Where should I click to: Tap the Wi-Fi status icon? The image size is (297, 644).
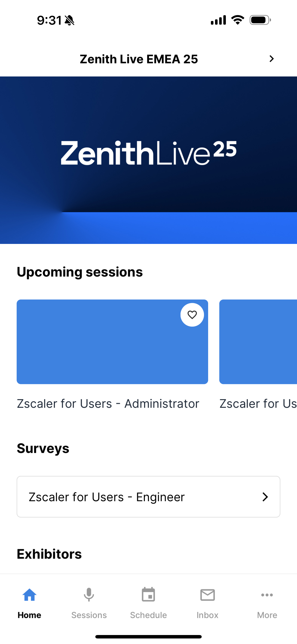click(238, 20)
